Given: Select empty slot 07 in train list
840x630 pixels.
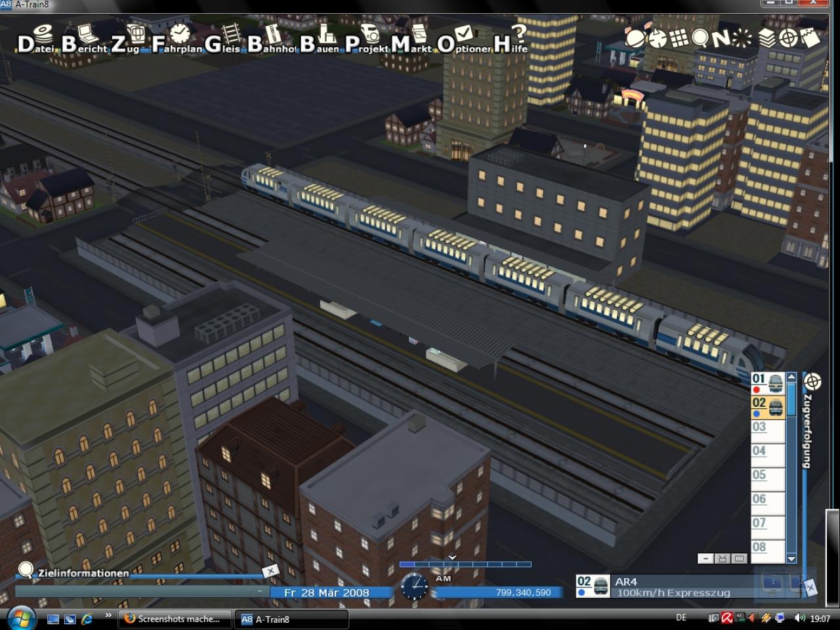Looking at the screenshot, I should [768, 528].
